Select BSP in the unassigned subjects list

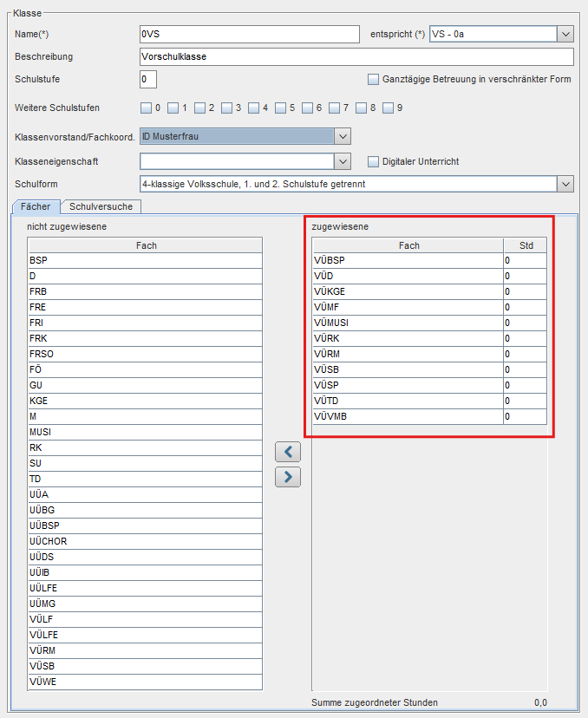tap(145, 260)
